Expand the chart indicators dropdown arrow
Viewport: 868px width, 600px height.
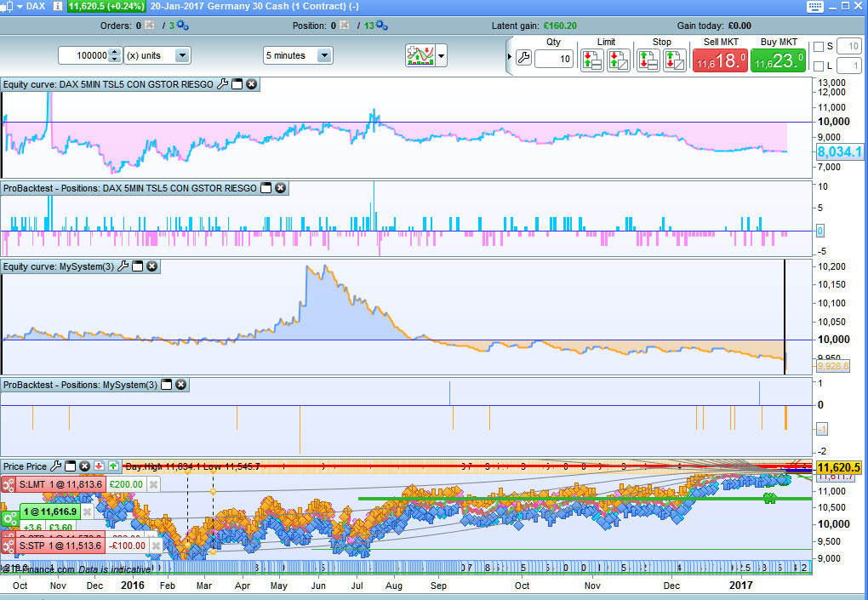[x=443, y=55]
